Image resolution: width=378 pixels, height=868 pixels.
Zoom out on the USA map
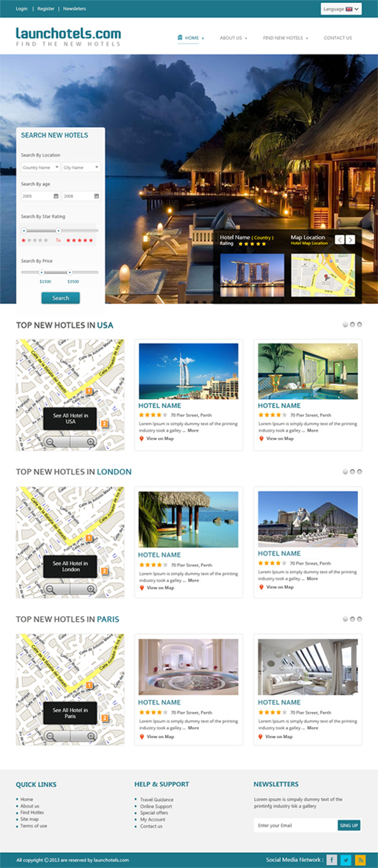(x=50, y=441)
